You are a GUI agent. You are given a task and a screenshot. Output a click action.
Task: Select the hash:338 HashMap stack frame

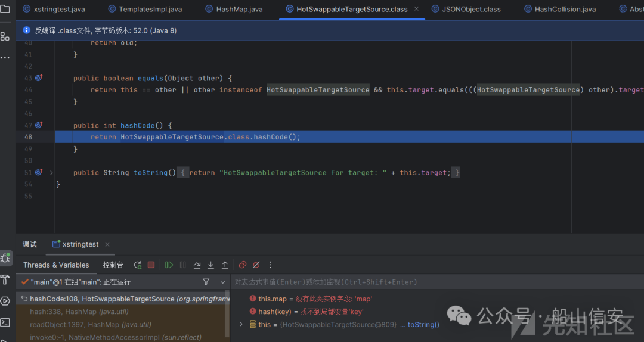coord(123,312)
